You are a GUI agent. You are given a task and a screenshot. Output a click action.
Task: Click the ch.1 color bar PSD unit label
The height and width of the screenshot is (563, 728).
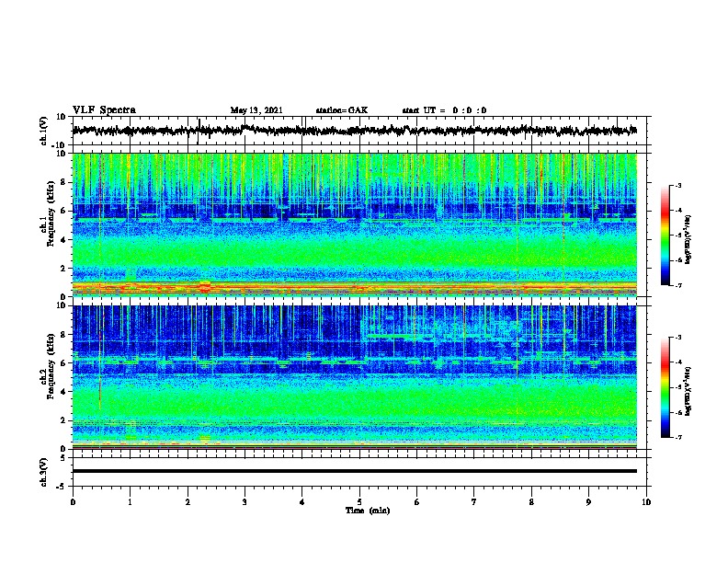(688, 240)
